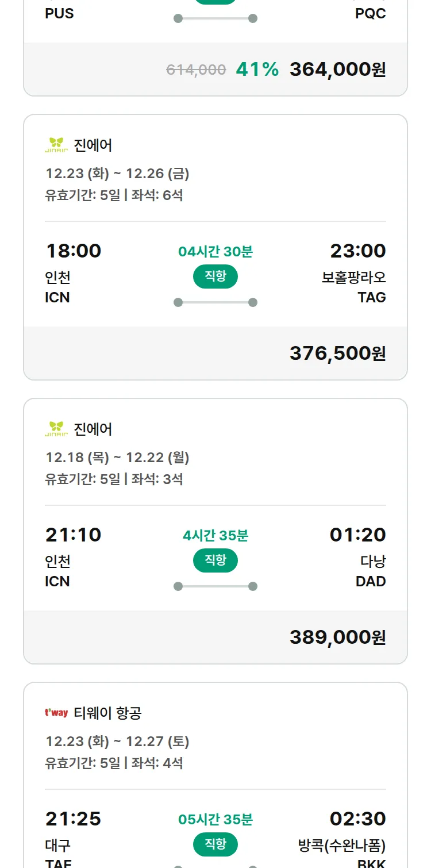
Task: Click the 직항 badge on the Daegu-Bangkok flight
Action: coord(215,844)
